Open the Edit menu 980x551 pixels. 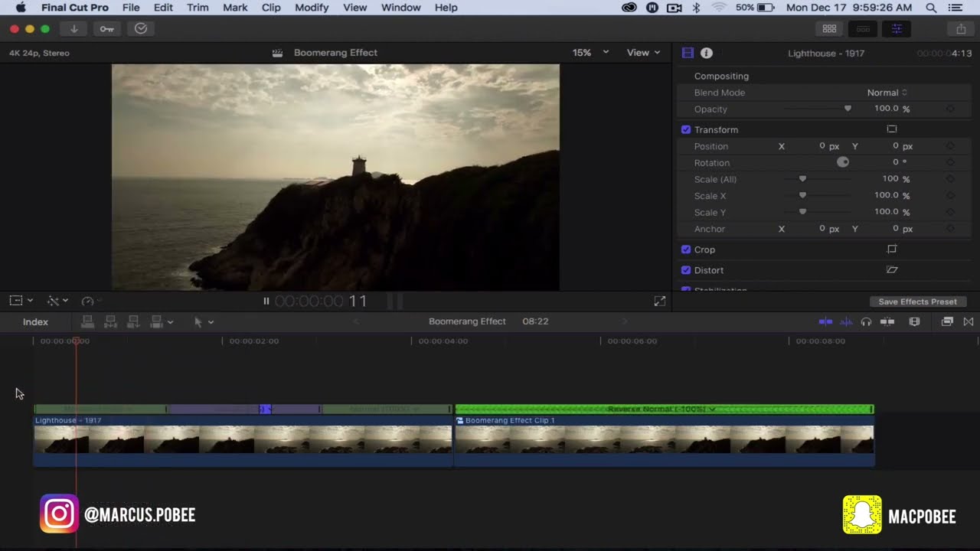163,8
